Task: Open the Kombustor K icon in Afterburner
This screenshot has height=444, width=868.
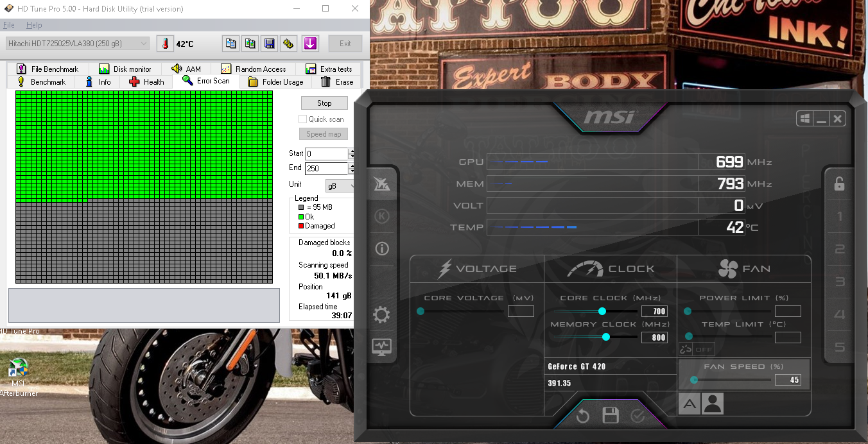Action: pos(382,217)
